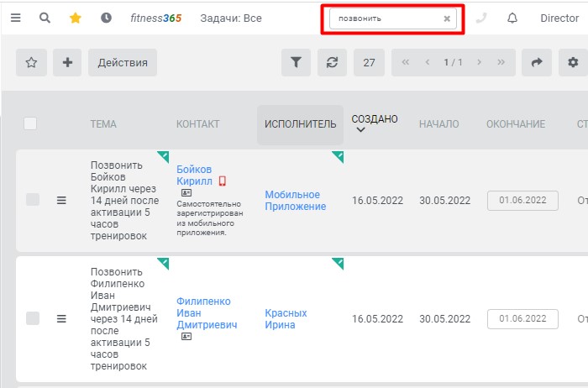Image resolution: width=588 pixels, height=388 pixels.
Task: Sort by the КОНТАКТ column header
Action: pos(197,124)
